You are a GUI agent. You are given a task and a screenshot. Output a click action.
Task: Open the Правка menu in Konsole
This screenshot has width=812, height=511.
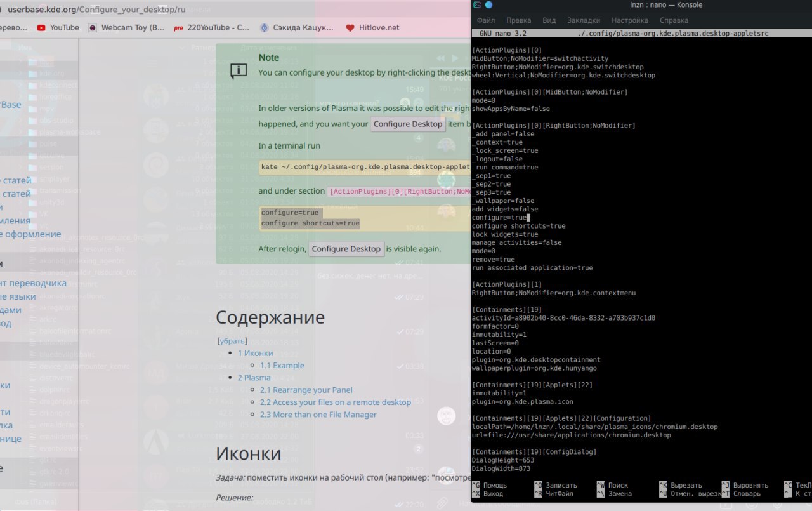click(x=519, y=20)
